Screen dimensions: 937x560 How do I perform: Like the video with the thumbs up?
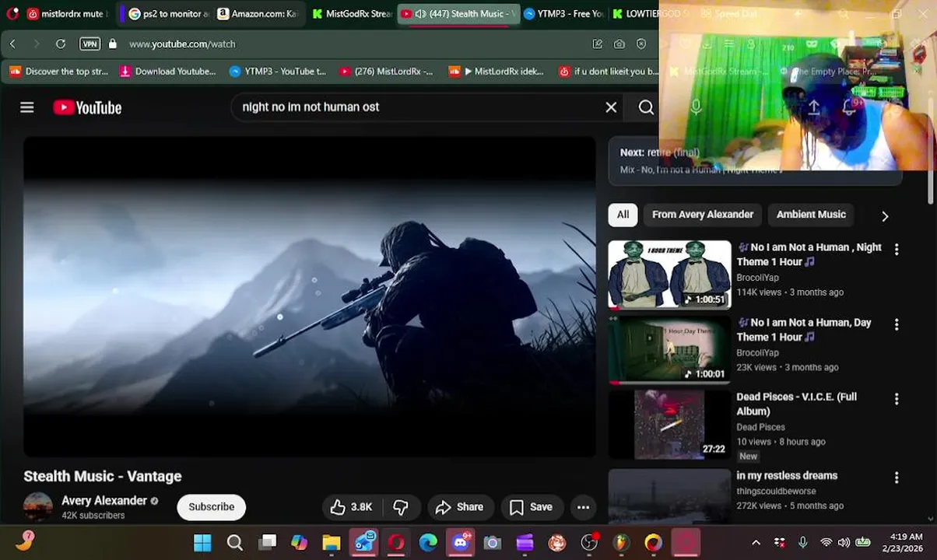coord(351,507)
